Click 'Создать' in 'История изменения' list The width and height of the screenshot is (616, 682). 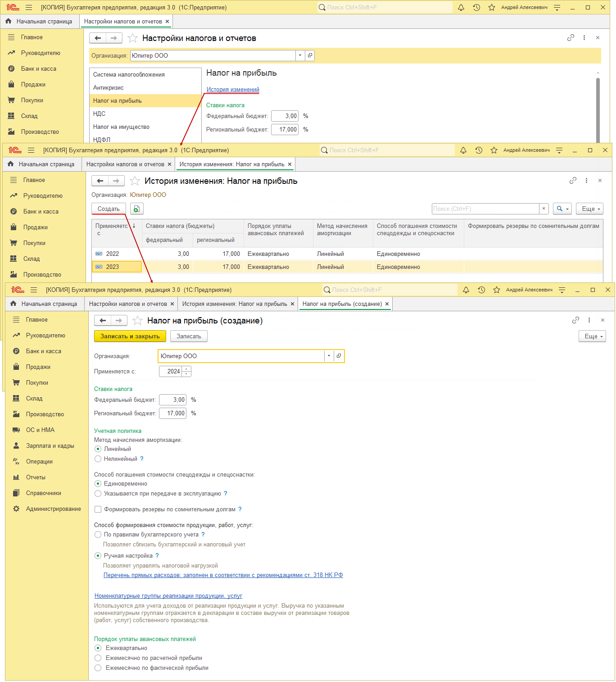[x=109, y=209]
